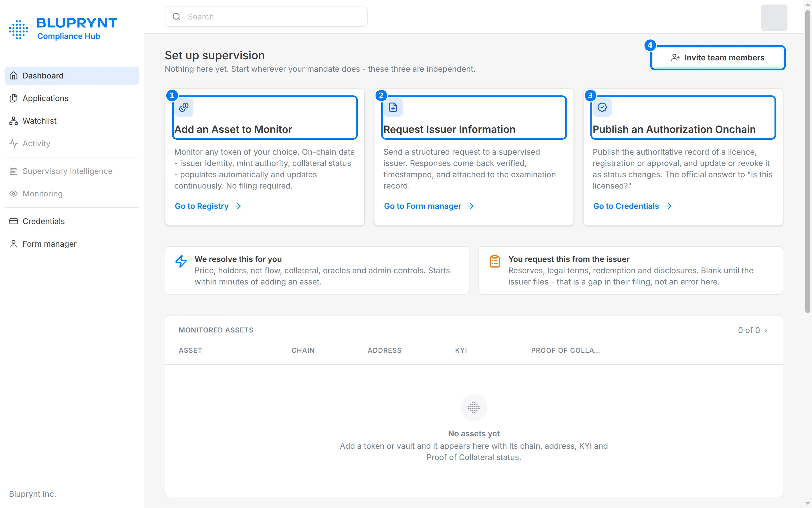Click Invite team members button
812x508 pixels.
[718, 58]
